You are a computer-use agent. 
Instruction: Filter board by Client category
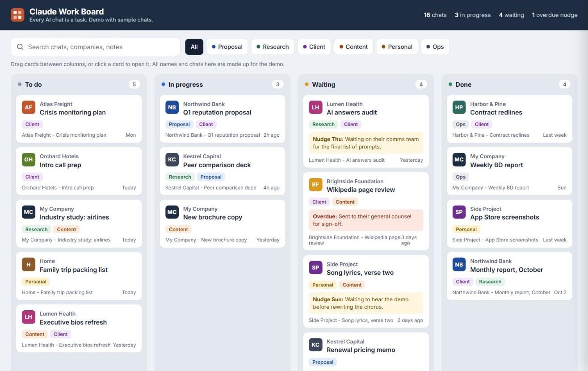pyautogui.click(x=314, y=47)
